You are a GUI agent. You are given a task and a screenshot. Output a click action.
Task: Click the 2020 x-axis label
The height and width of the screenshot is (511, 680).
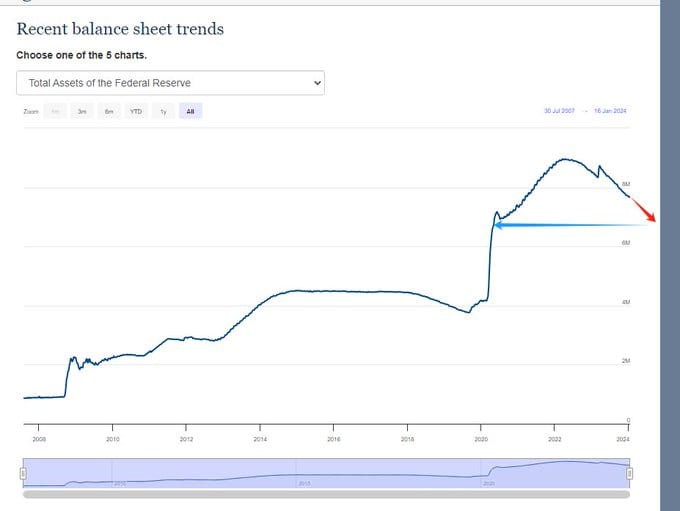[x=481, y=439]
